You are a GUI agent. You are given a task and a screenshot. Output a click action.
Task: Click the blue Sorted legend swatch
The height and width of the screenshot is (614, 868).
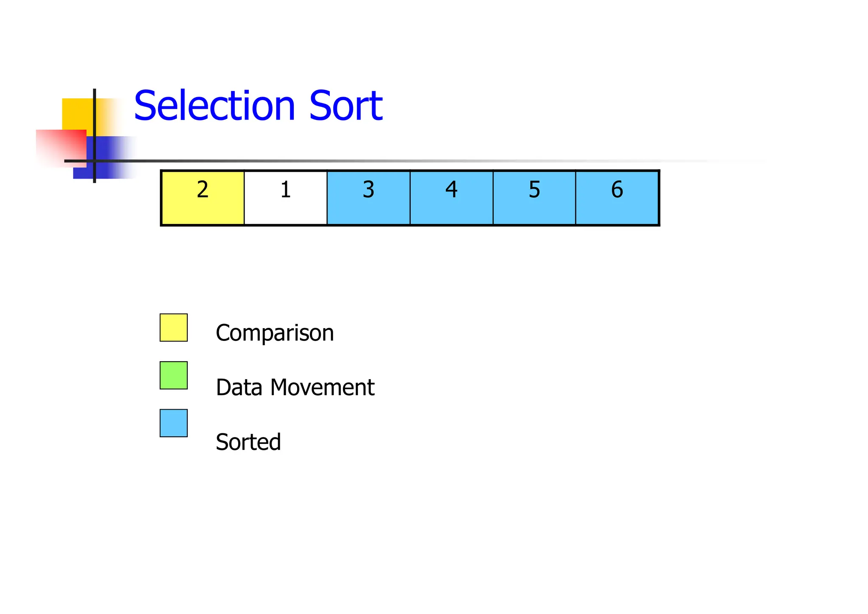pyautogui.click(x=173, y=423)
